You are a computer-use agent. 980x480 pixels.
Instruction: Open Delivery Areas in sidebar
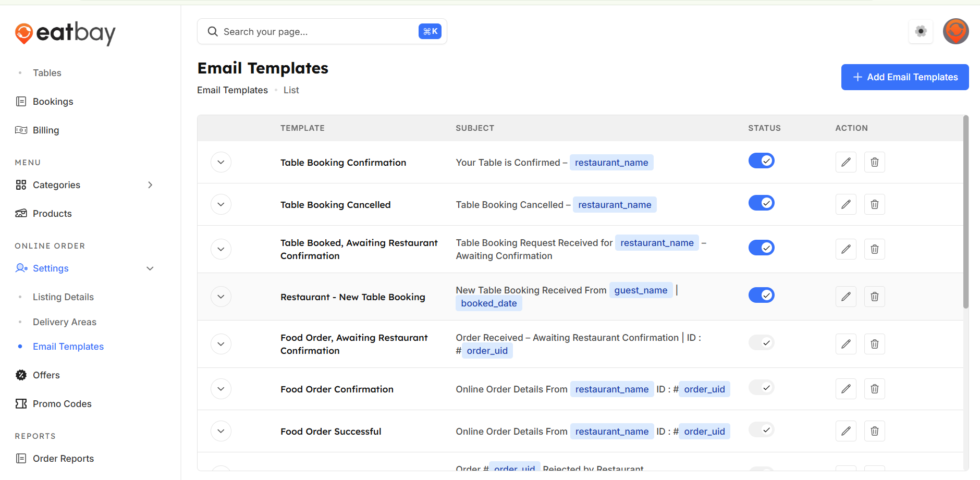coord(65,322)
